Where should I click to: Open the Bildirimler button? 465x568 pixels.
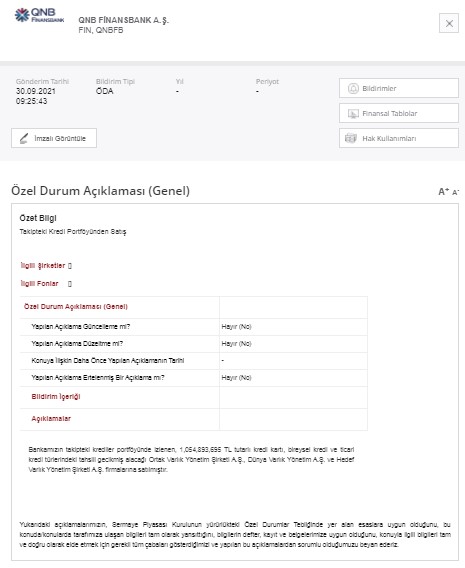point(399,88)
